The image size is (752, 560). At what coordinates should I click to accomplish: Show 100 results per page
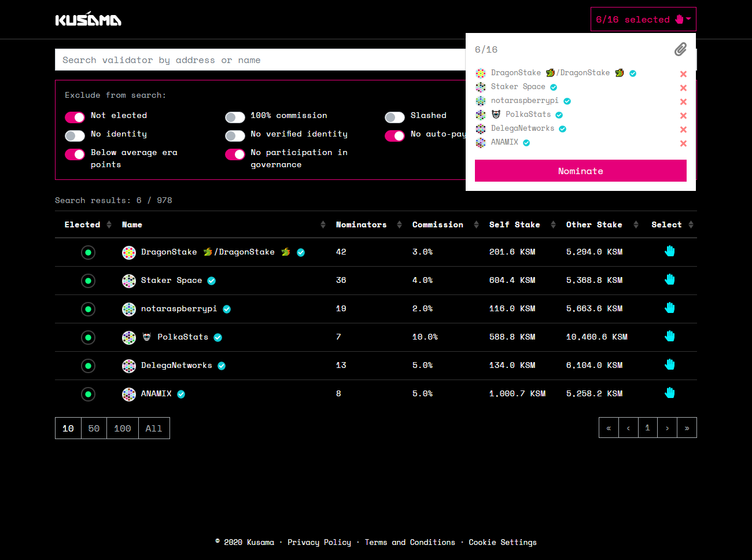coord(123,428)
